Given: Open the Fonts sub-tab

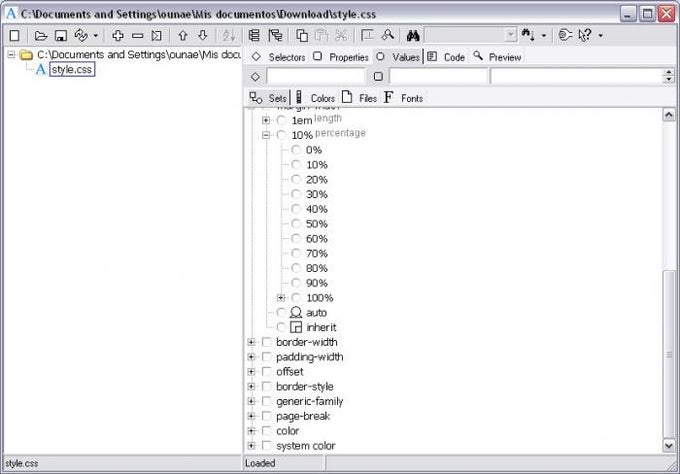Looking at the screenshot, I should pos(403,98).
